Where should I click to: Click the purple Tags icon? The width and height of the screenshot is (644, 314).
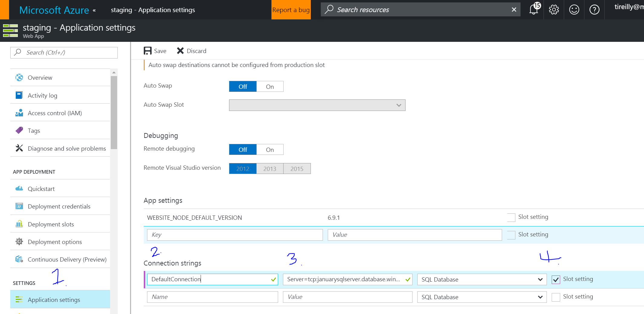pyautogui.click(x=19, y=130)
